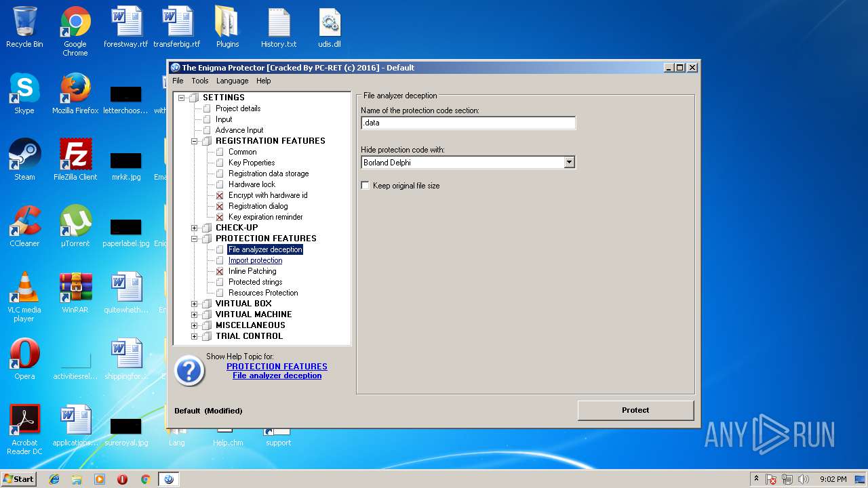Launch Acrobat Reader DC shortcut
The height and width of the screenshot is (488, 868).
24,430
